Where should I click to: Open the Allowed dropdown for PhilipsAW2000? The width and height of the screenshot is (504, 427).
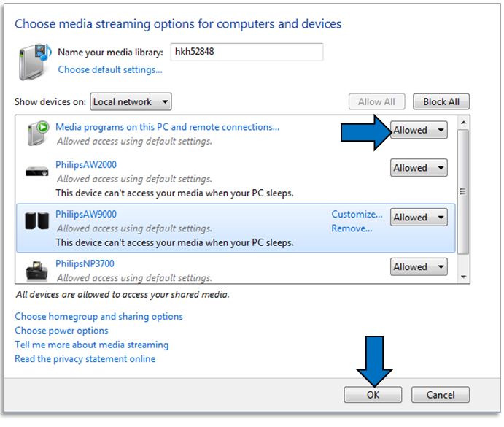(x=419, y=168)
